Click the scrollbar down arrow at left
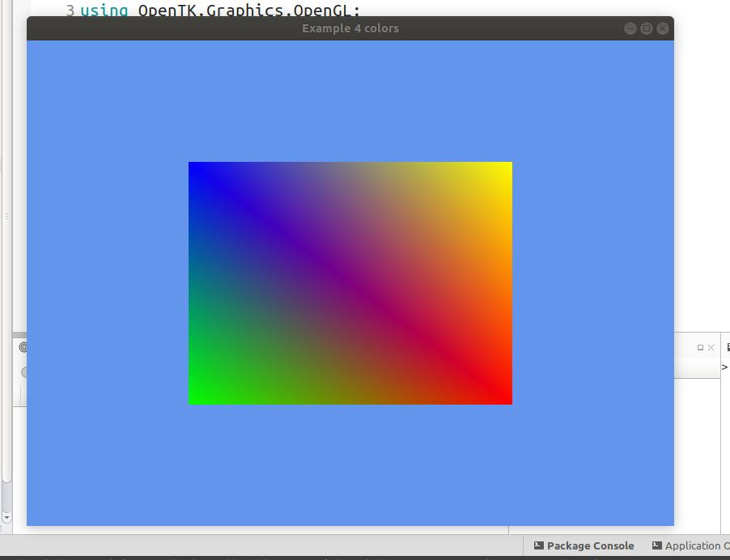The width and height of the screenshot is (730, 560). [x=6, y=516]
